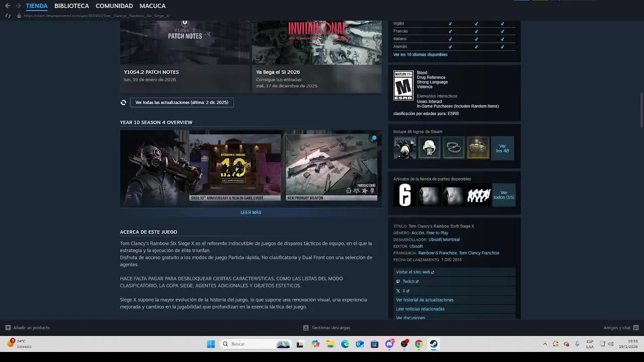
Task: Open the Windows Start menu
Action: [x=211, y=344]
